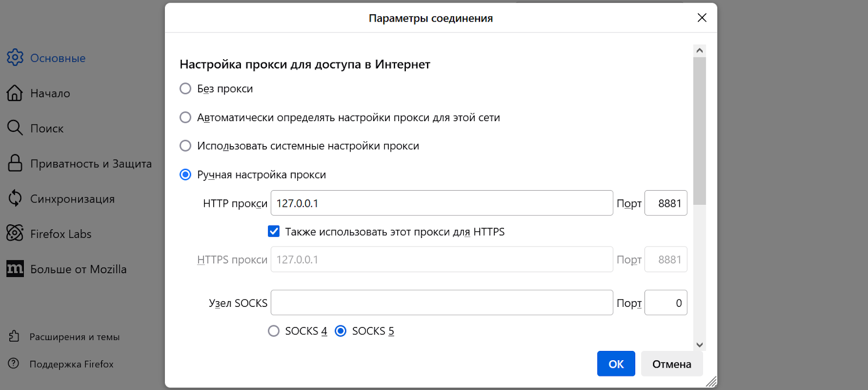Select the Приватность и Защита lock icon
The width and height of the screenshot is (868, 390).
coord(15,163)
